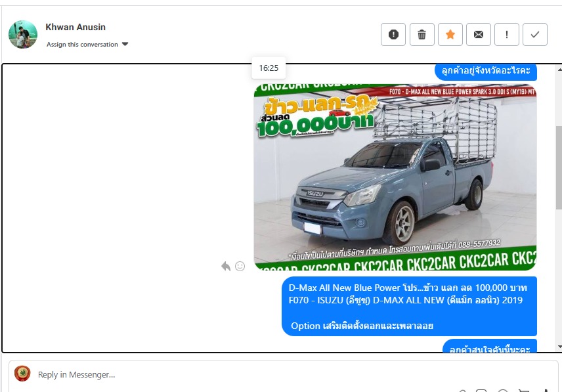This screenshot has width=562, height=392.
Task: Open the Isuzu D-Max truck photo
Action: click(x=395, y=177)
